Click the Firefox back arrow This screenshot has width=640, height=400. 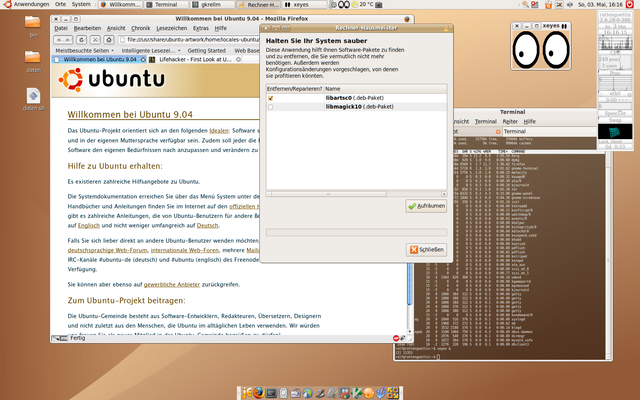pos(59,40)
